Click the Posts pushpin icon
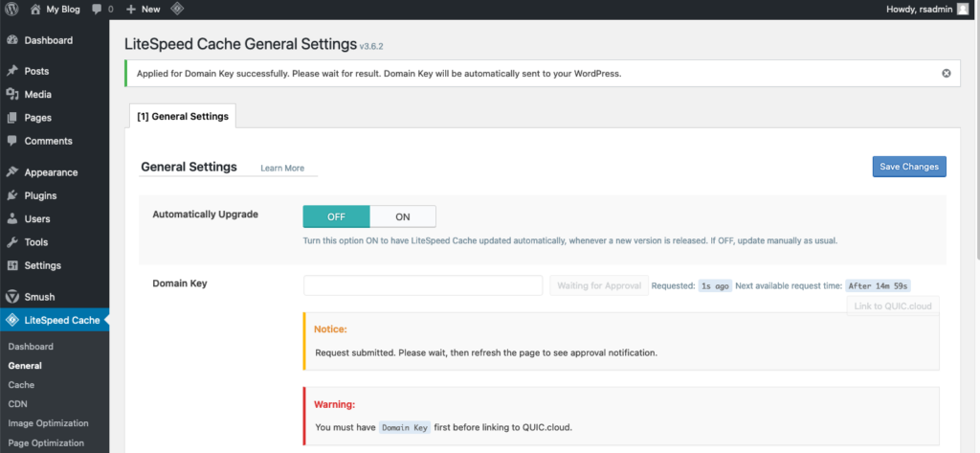 (11, 71)
